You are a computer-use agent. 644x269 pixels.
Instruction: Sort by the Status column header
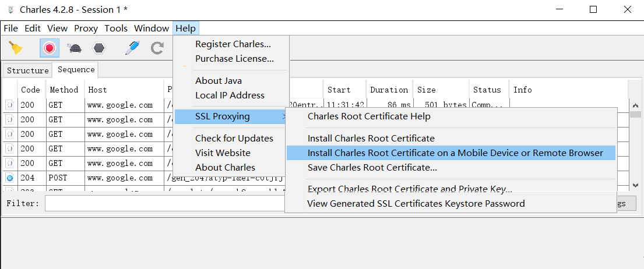488,90
